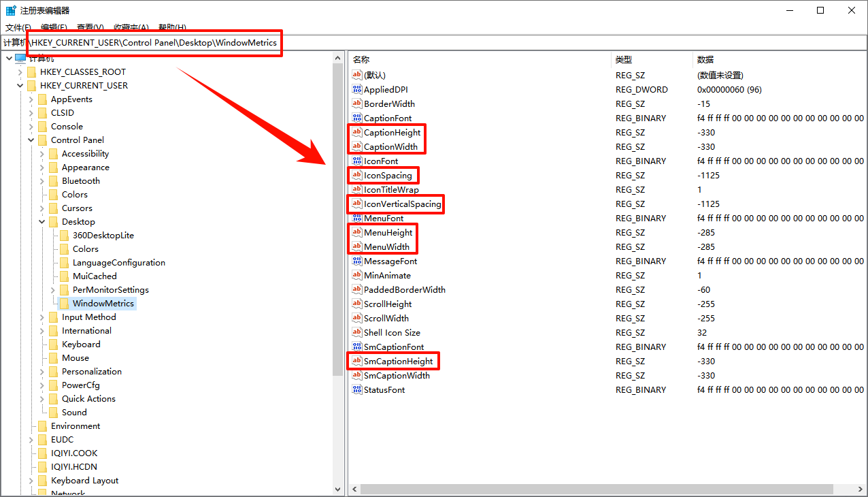Open the 帮助(H) menu
Viewport: 868px width, 497px height.
(x=172, y=28)
